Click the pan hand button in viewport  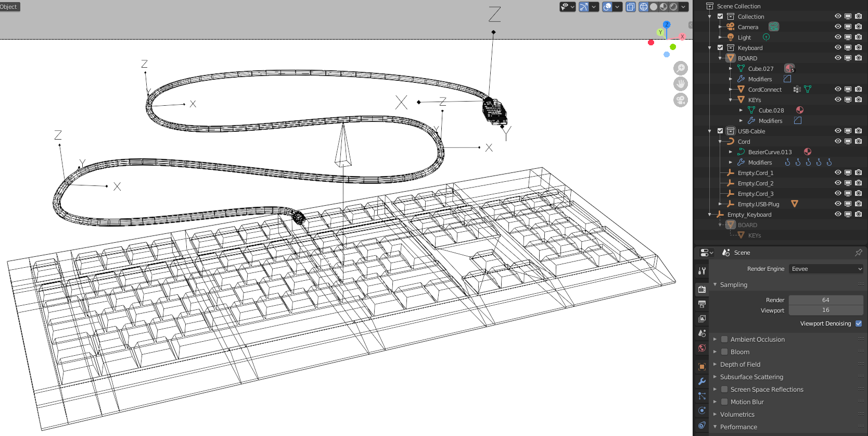click(x=680, y=84)
